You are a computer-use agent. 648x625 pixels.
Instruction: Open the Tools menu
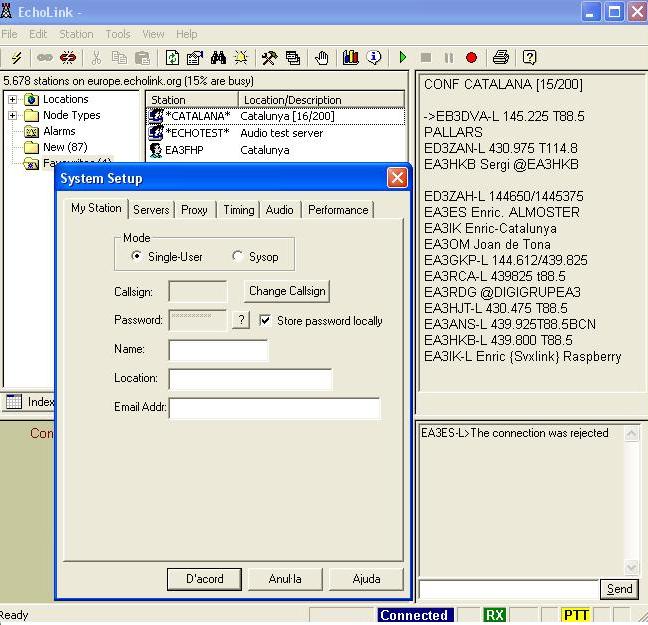pyautogui.click(x=118, y=34)
